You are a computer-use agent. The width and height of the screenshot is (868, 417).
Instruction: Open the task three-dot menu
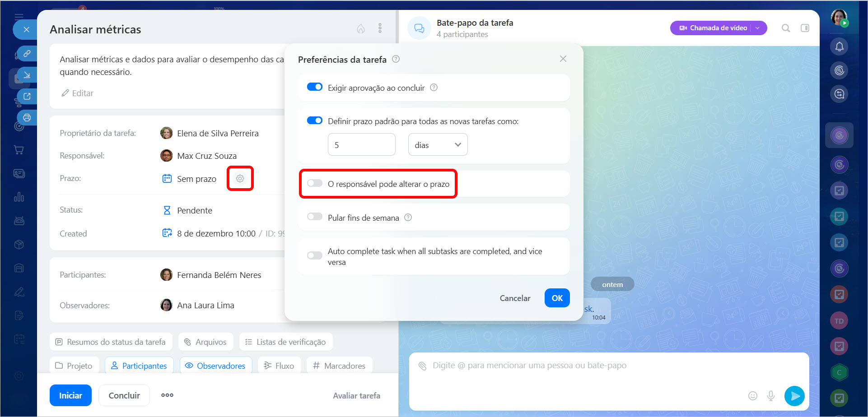pyautogui.click(x=380, y=28)
